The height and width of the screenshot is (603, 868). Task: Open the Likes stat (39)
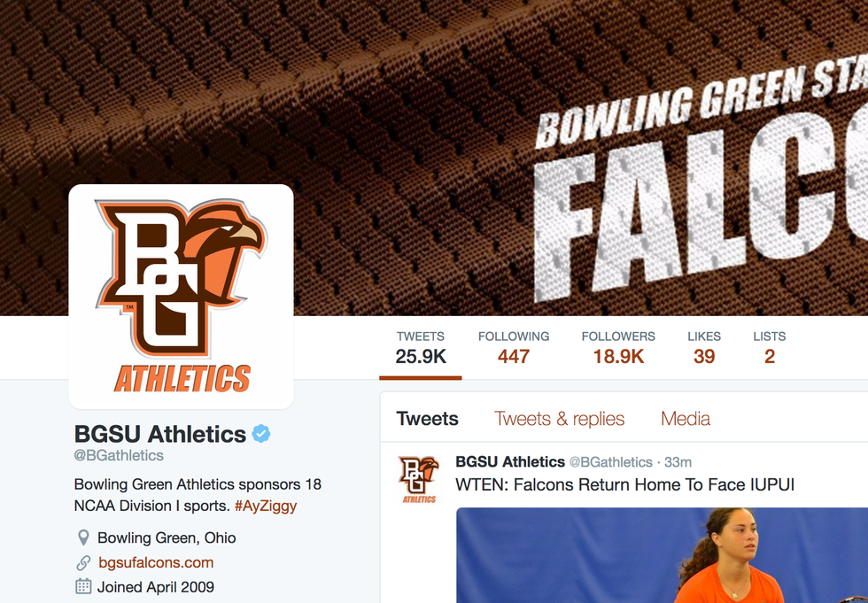point(704,347)
